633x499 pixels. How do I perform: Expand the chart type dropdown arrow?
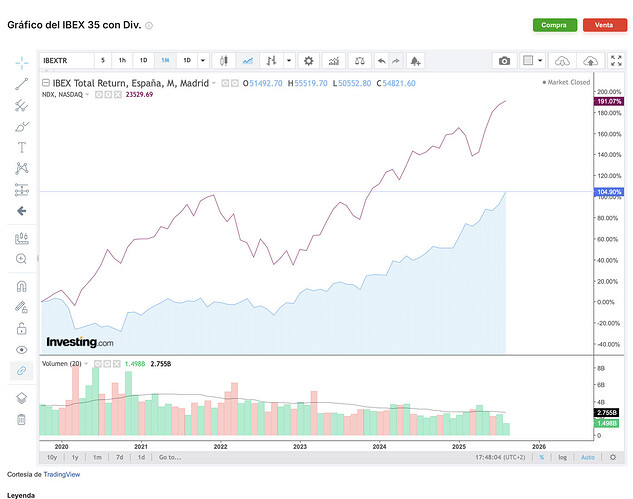coord(289,61)
